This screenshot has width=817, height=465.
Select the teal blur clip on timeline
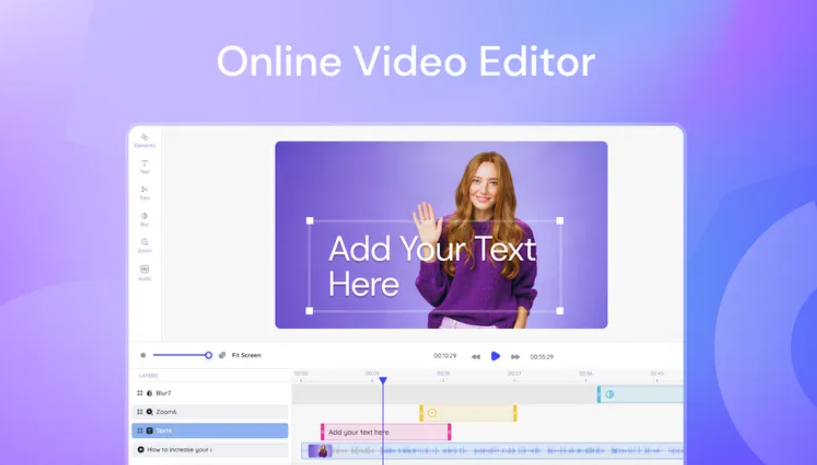point(640,394)
